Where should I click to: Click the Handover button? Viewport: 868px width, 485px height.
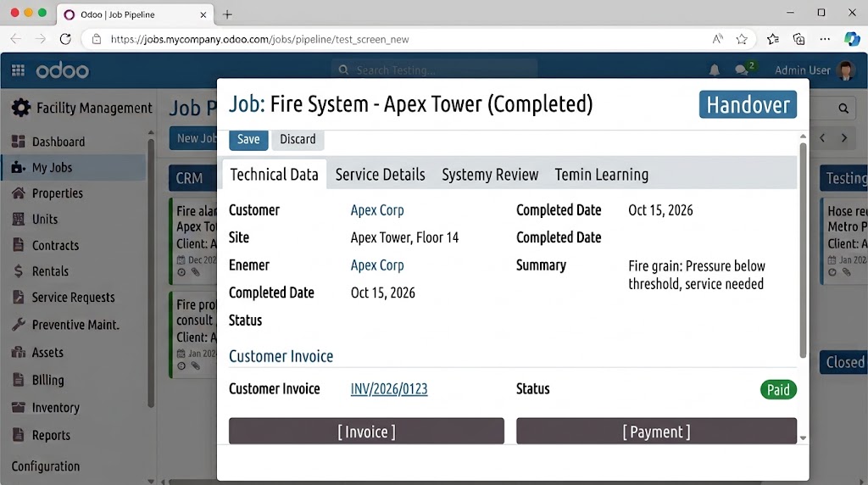click(x=748, y=104)
